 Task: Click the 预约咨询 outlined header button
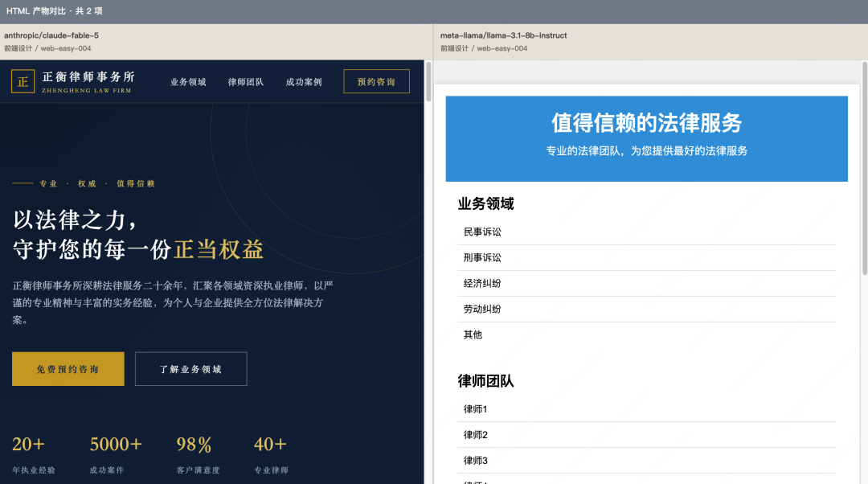(x=376, y=81)
